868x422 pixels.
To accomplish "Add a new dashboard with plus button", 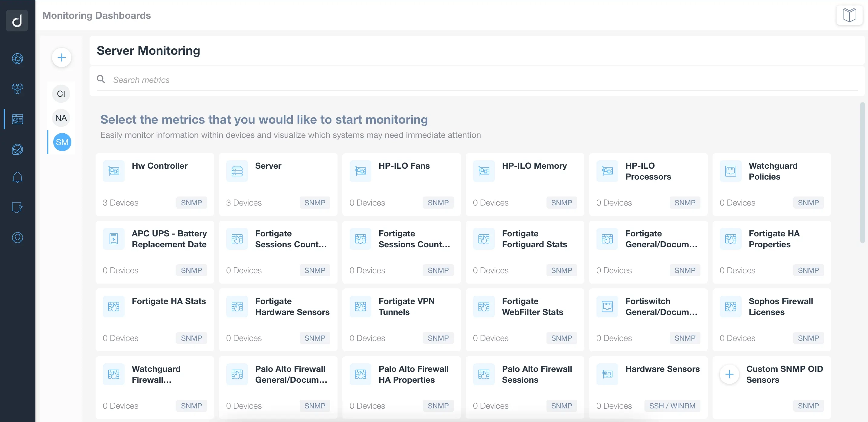I will [61, 58].
